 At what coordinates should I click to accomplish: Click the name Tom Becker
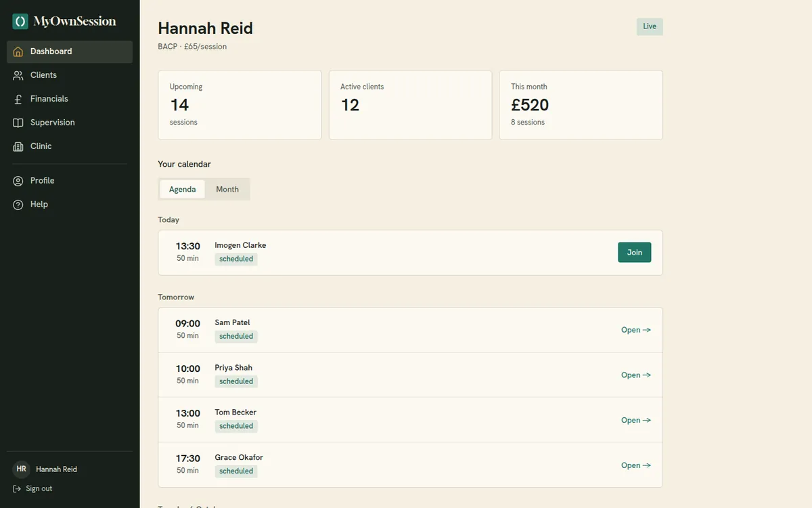(235, 412)
